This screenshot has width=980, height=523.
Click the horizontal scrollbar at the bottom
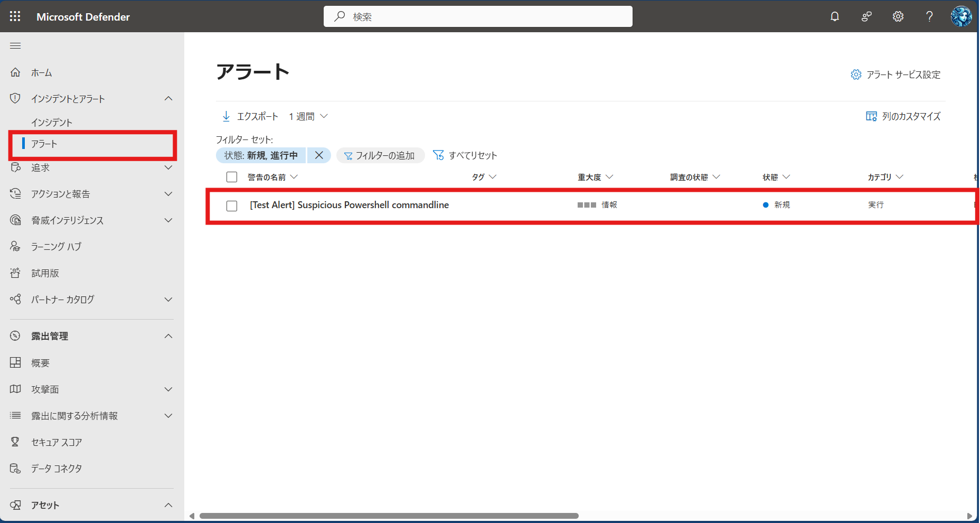(389, 516)
